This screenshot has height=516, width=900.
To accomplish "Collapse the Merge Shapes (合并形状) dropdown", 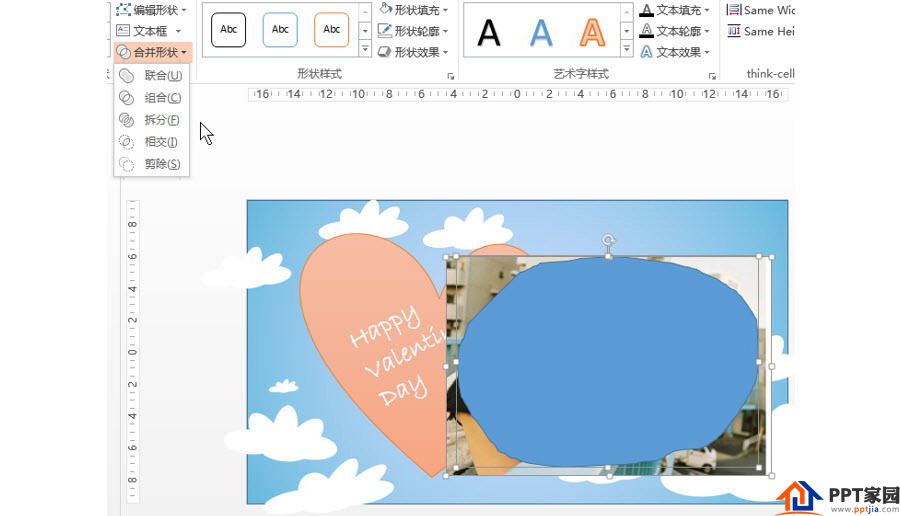I will tap(152, 52).
